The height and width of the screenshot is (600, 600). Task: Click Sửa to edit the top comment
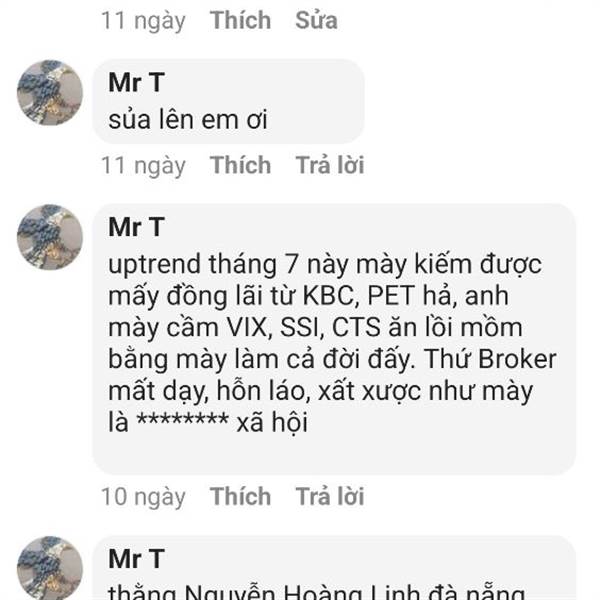(316, 20)
